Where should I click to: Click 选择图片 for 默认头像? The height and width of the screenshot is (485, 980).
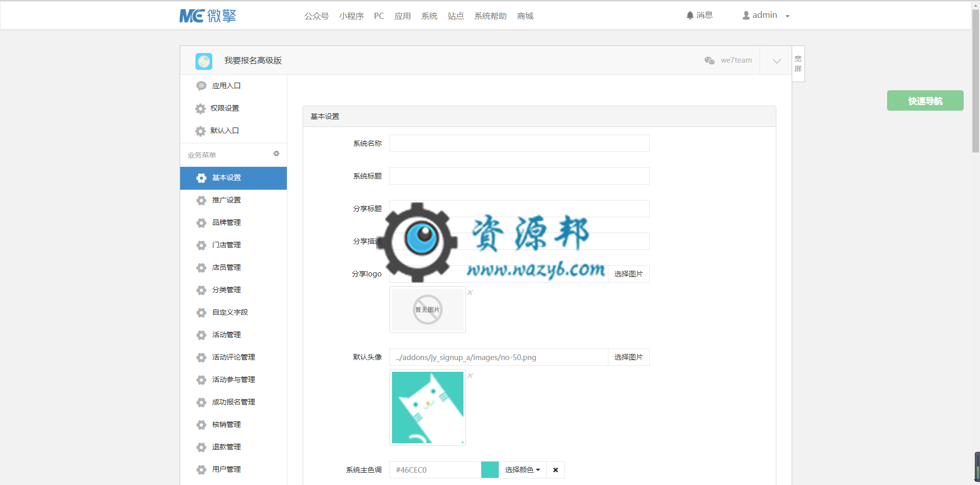pyautogui.click(x=628, y=357)
